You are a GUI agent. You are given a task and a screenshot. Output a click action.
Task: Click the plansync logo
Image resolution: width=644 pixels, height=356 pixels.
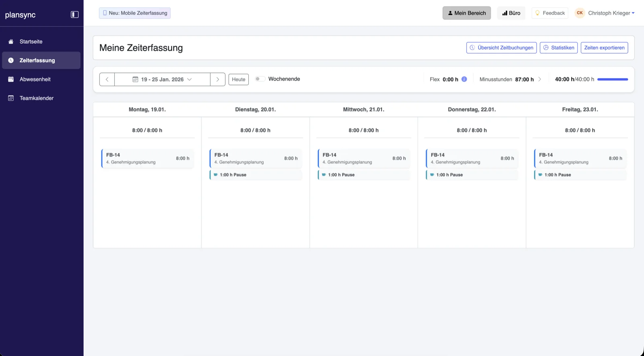coord(21,15)
